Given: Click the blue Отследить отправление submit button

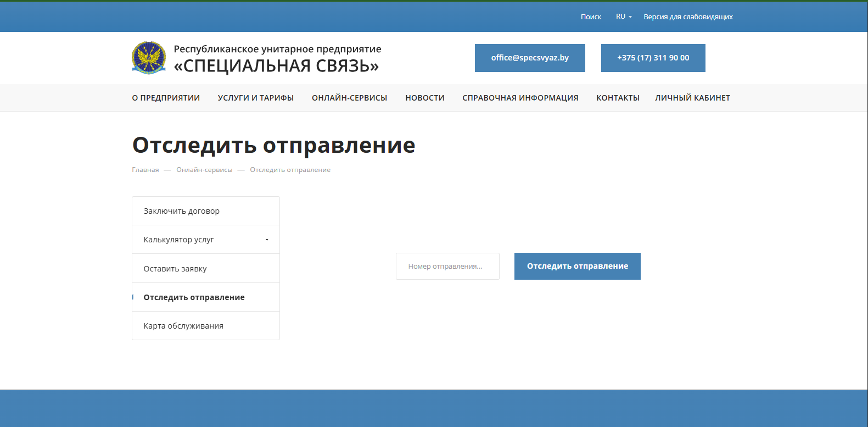Looking at the screenshot, I should click(x=578, y=266).
